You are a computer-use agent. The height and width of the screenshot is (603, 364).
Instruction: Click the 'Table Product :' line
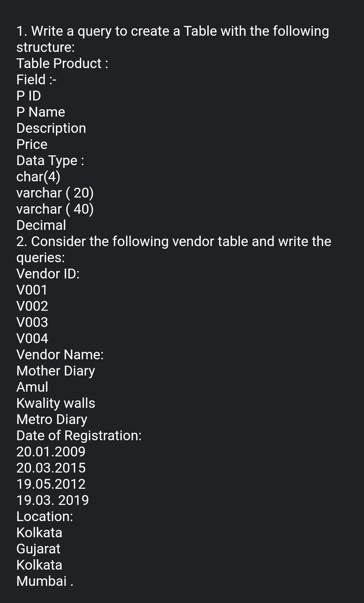[x=62, y=63]
